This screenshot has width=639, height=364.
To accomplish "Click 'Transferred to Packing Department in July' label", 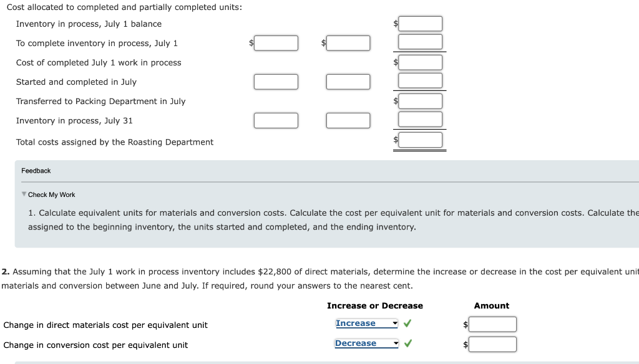I will click(100, 102).
